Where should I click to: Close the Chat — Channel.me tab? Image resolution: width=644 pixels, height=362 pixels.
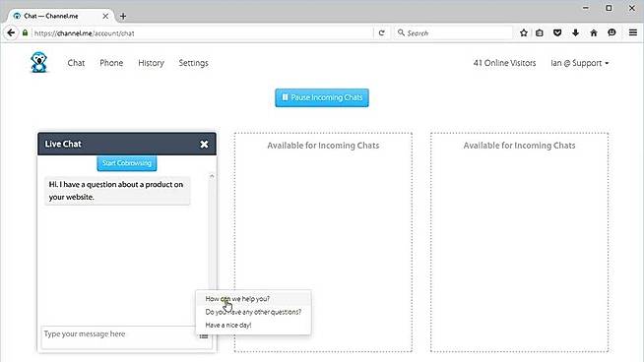105,16
